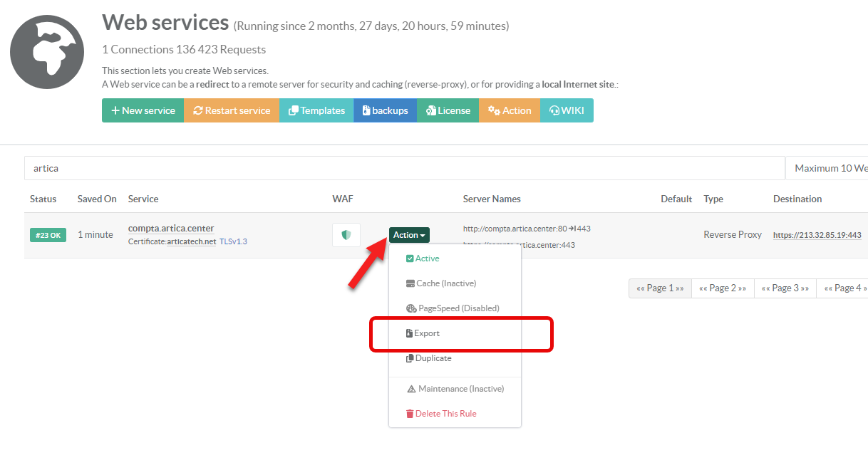Toggle the Active checkbox menu entry

(423, 259)
